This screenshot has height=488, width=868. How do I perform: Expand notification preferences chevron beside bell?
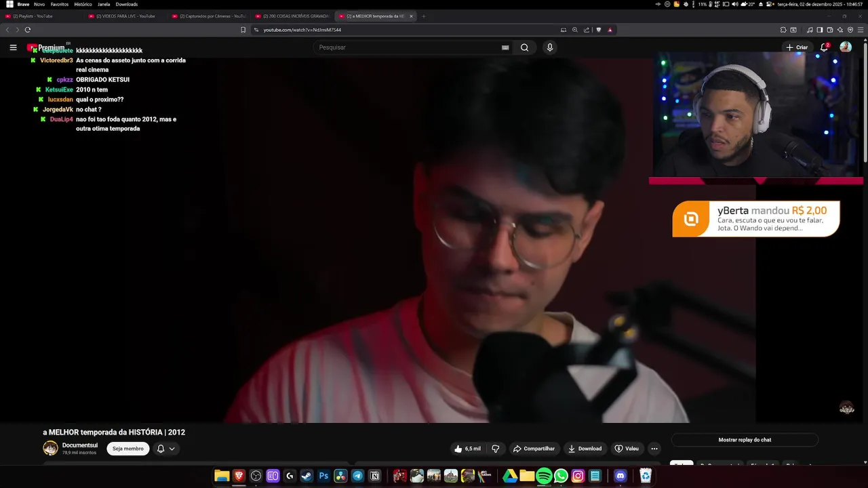click(x=172, y=449)
